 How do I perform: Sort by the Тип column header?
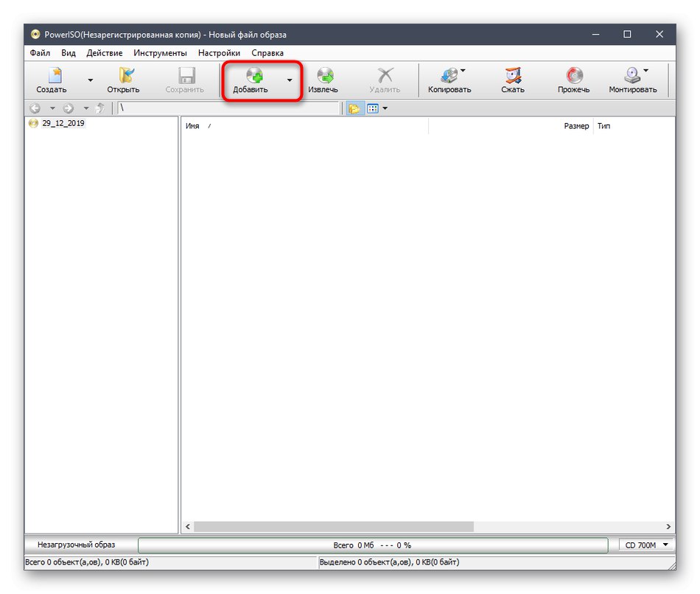tap(604, 126)
